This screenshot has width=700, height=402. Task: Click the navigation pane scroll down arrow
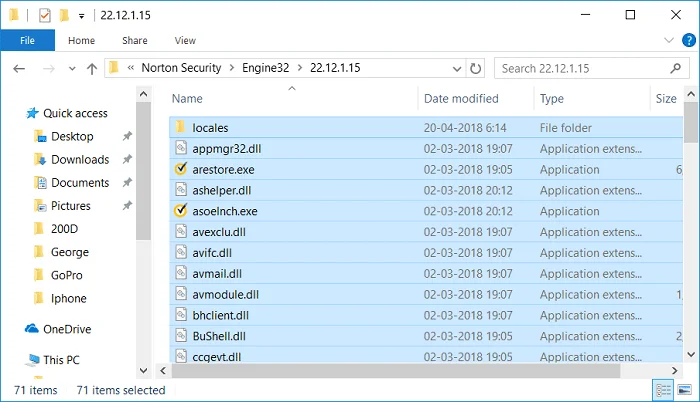(143, 371)
